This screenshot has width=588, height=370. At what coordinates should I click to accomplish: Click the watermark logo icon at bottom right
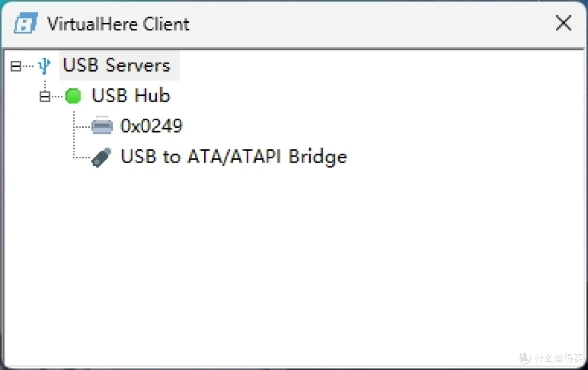point(525,358)
